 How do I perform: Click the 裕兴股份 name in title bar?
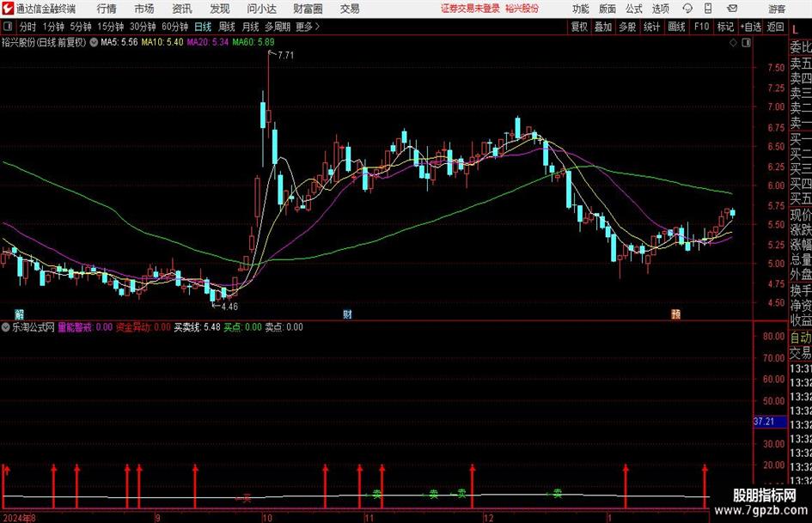click(x=522, y=9)
